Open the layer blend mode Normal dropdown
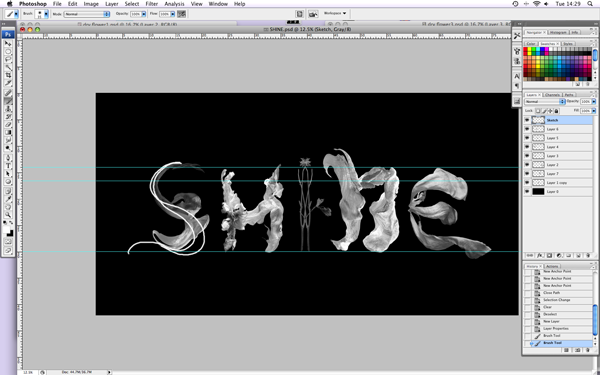This screenshot has width=600, height=375. (545, 101)
